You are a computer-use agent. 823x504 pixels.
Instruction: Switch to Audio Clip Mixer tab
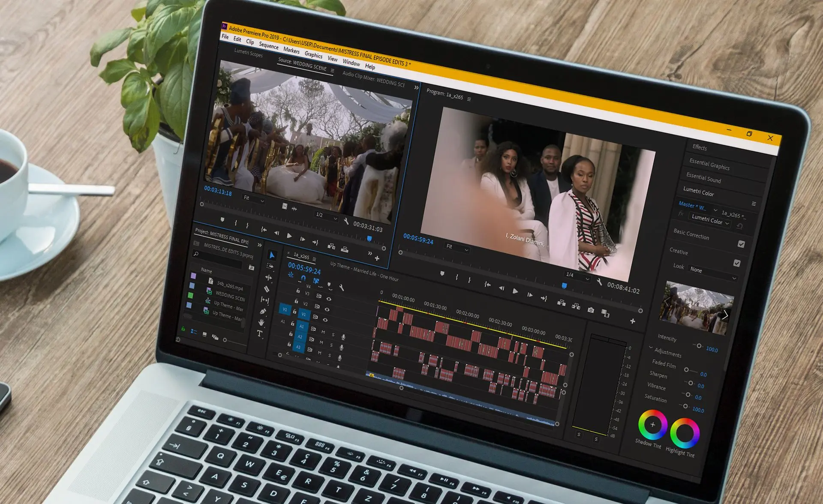coord(373,79)
